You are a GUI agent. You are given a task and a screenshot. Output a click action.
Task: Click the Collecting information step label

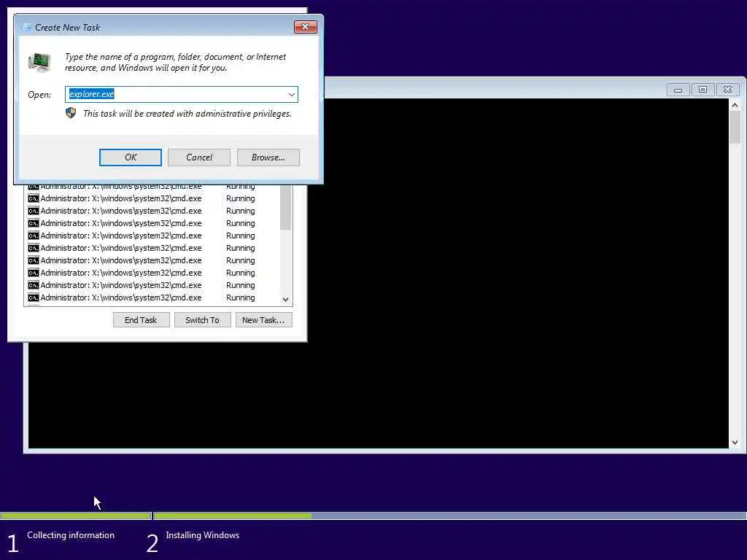[71, 535]
